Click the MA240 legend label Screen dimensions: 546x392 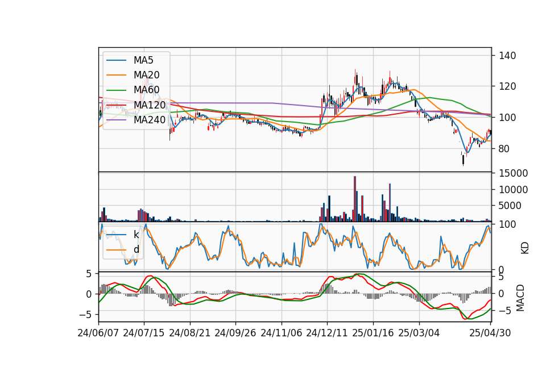coord(150,120)
